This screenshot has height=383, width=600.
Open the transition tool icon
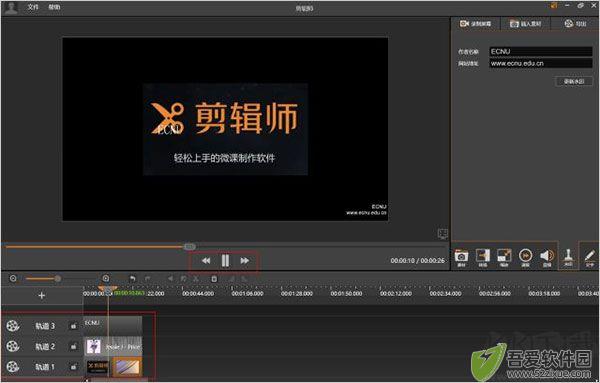pos(483,257)
